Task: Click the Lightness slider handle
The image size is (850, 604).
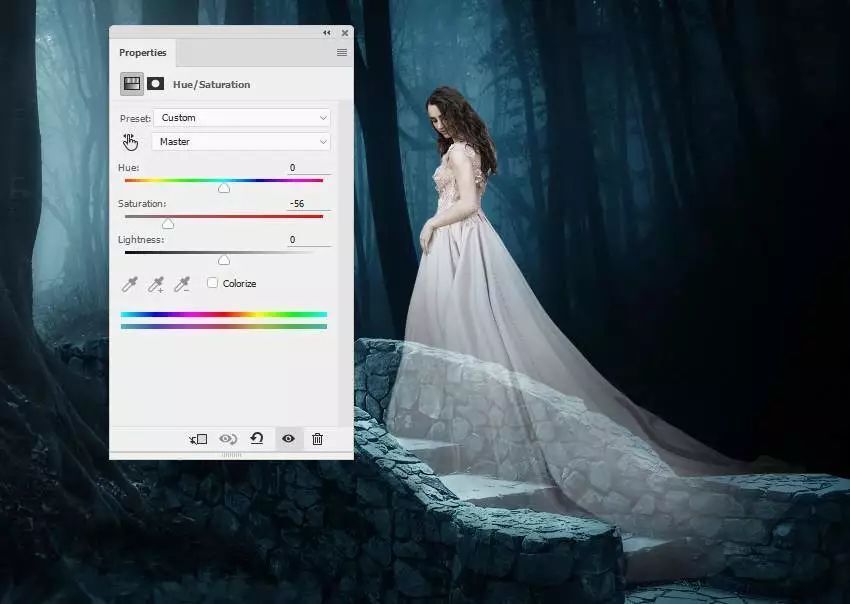Action: [224, 260]
